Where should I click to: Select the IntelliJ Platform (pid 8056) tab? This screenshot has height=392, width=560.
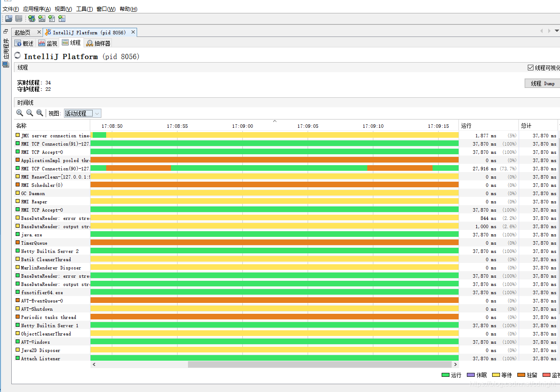tap(89, 33)
